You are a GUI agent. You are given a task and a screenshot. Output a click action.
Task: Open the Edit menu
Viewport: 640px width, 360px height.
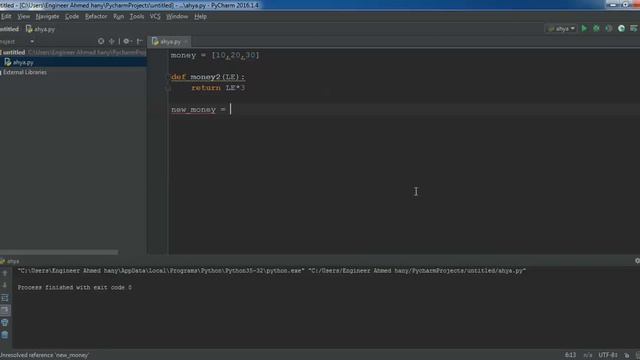[6, 17]
